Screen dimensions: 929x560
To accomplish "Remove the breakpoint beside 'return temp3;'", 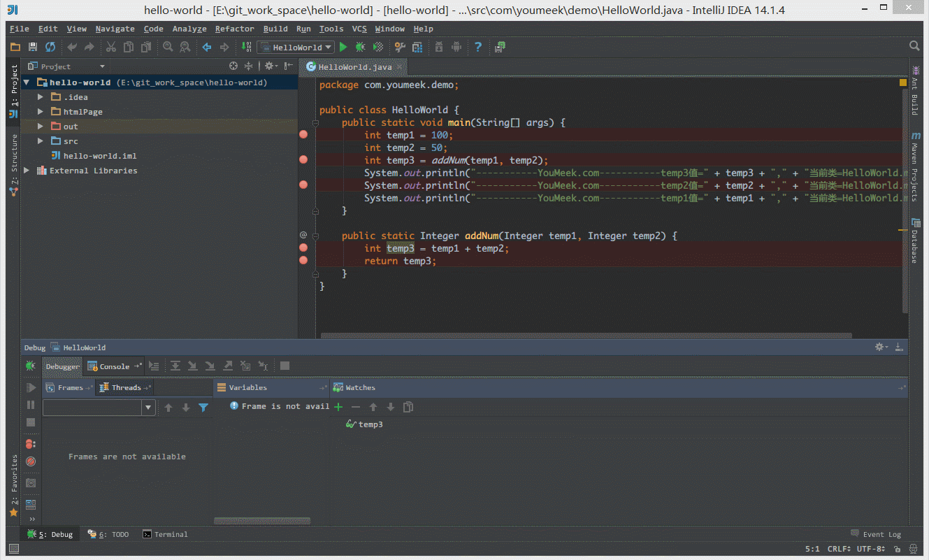I will point(303,260).
